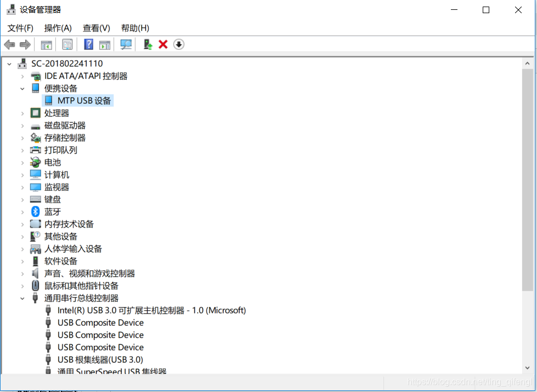The width and height of the screenshot is (537, 392).
Task: Expand the 处理器 node
Action: [x=22, y=113]
